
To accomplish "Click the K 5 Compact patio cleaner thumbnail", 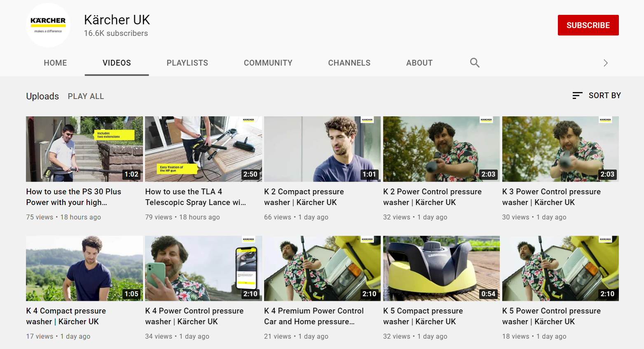I will click(x=441, y=268).
